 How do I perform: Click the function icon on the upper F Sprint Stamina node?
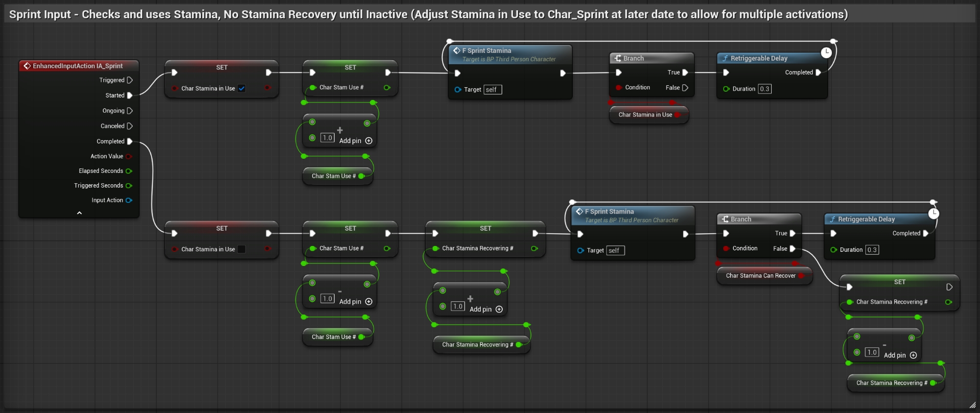(x=456, y=50)
